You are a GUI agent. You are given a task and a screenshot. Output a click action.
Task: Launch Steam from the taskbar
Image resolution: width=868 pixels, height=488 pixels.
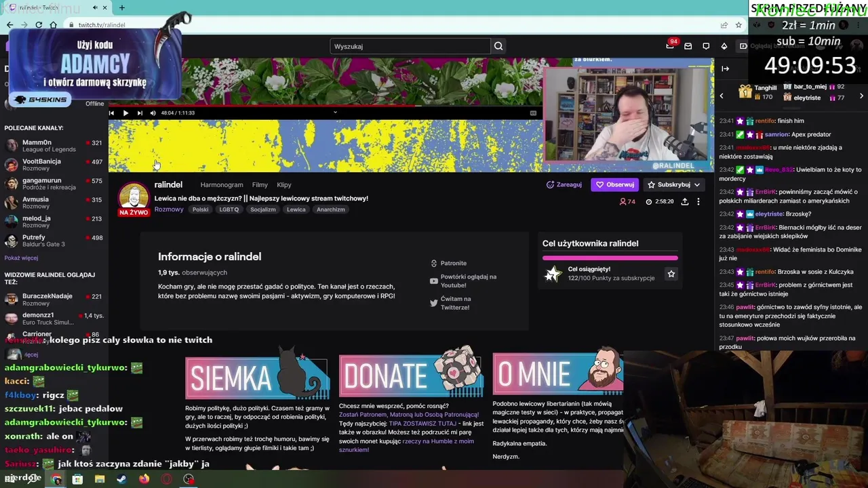(x=121, y=479)
